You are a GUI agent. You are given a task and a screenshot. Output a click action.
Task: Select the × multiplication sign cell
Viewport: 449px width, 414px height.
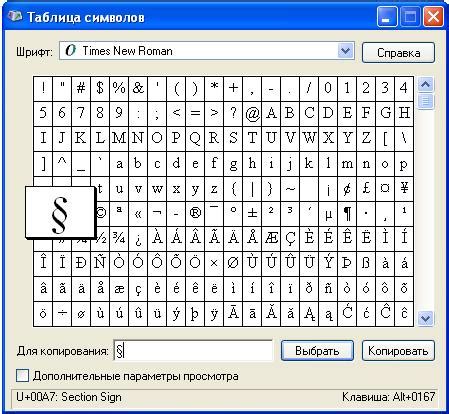coord(214,264)
